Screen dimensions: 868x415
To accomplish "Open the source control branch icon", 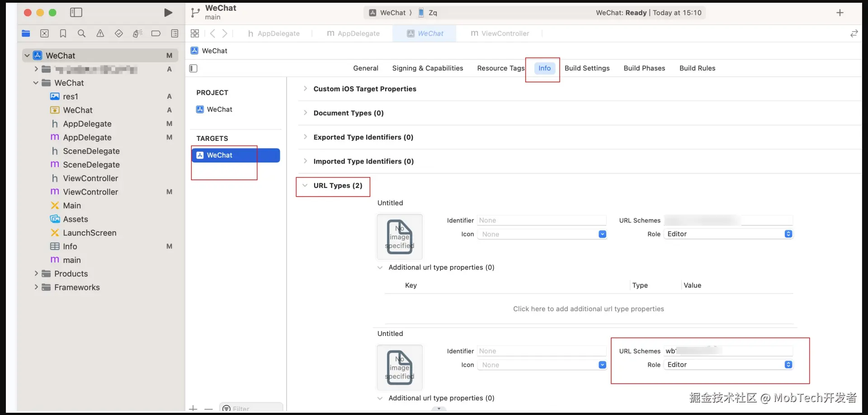I will pos(195,13).
